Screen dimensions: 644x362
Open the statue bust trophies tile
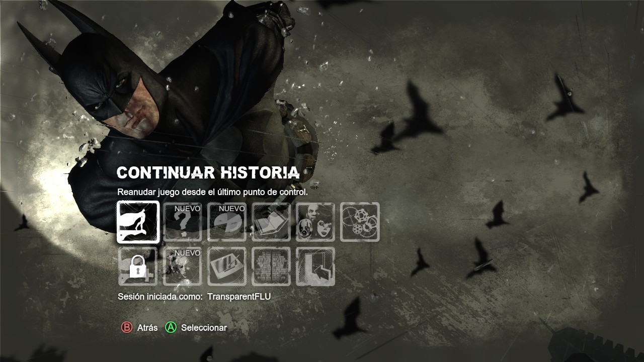[x=183, y=266]
